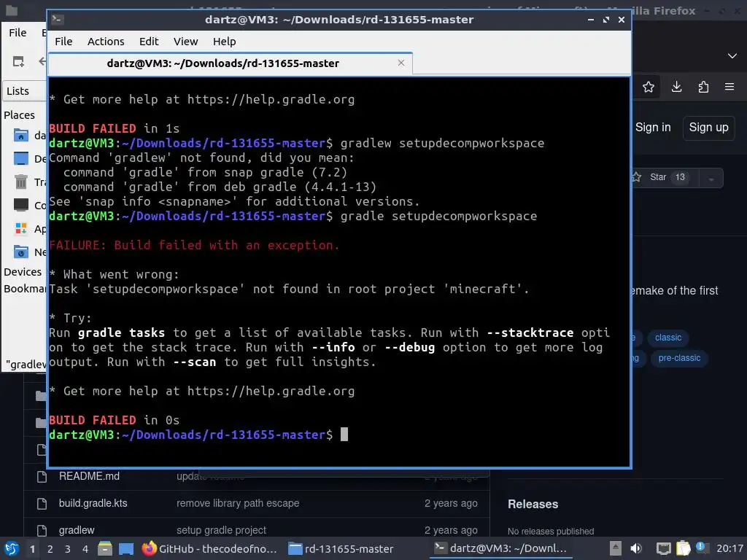Switch to workspace 4 on the taskbar
Image resolution: width=747 pixels, height=560 pixels.
pos(85,549)
